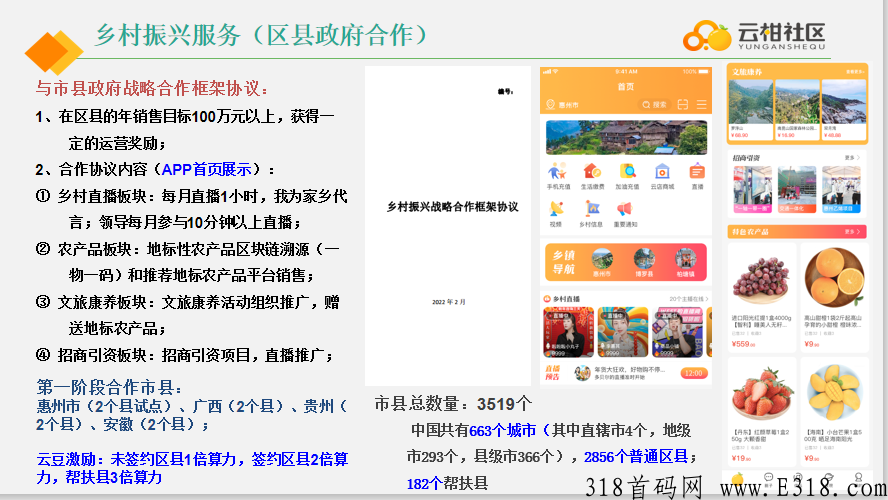Click the 云柑社区 logo
This screenshot has height=500, width=888.
pyautogui.click(x=754, y=36)
